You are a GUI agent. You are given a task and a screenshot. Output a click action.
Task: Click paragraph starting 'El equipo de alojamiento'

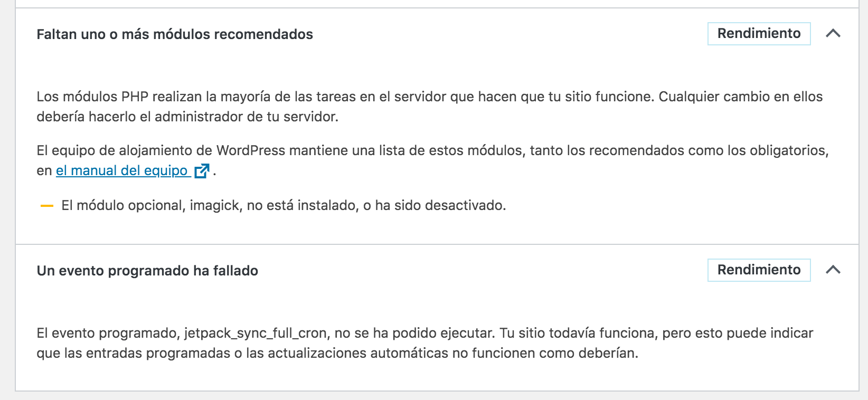tap(432, 160)
